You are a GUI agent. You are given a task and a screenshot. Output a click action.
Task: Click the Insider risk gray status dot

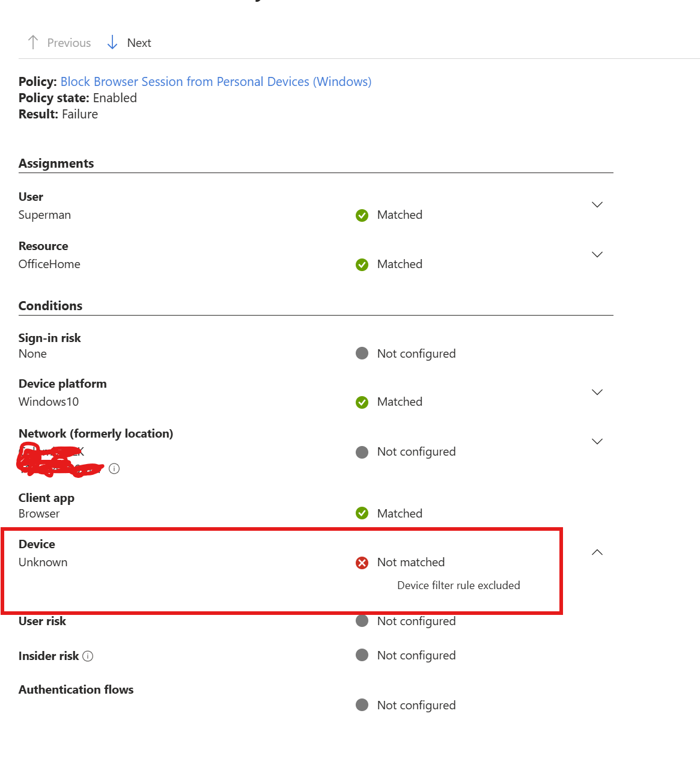pyautogui.click(x=362, y=655)
